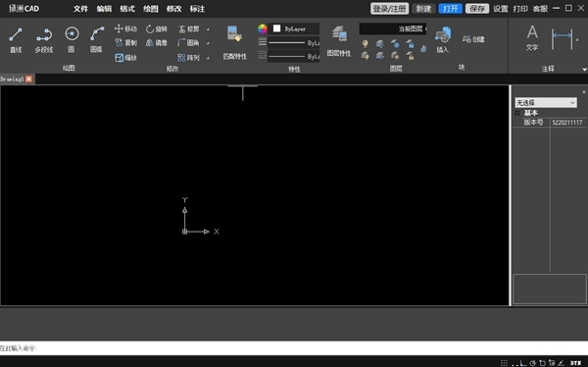The image size is (588, 367).
Task: Collapse the 基本 property group
Action: click(x=517, y=113)
